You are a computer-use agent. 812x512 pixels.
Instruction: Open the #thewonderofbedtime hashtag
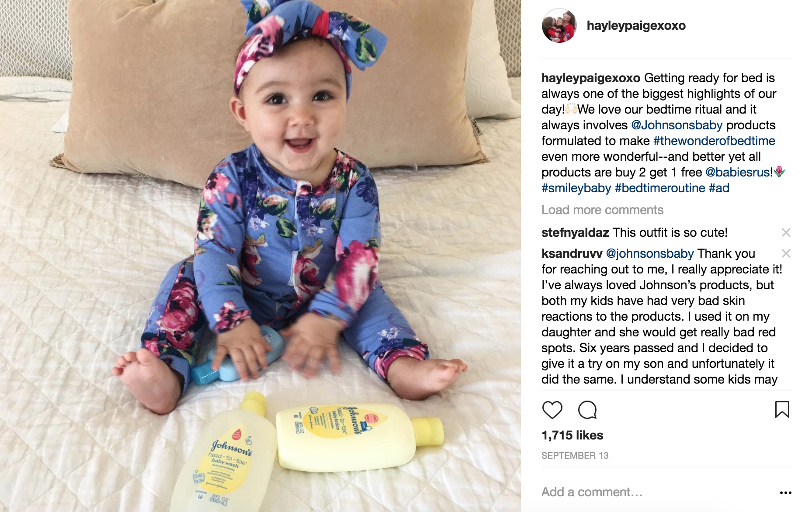[714, 141]
